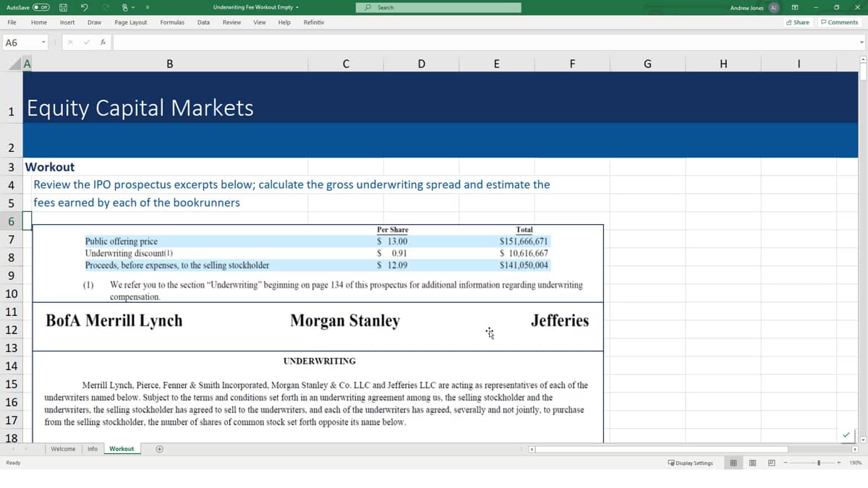Click the horizontal scrollbar track
The image size is (868, 488).
pyautogui.click(x=694, y=449)
